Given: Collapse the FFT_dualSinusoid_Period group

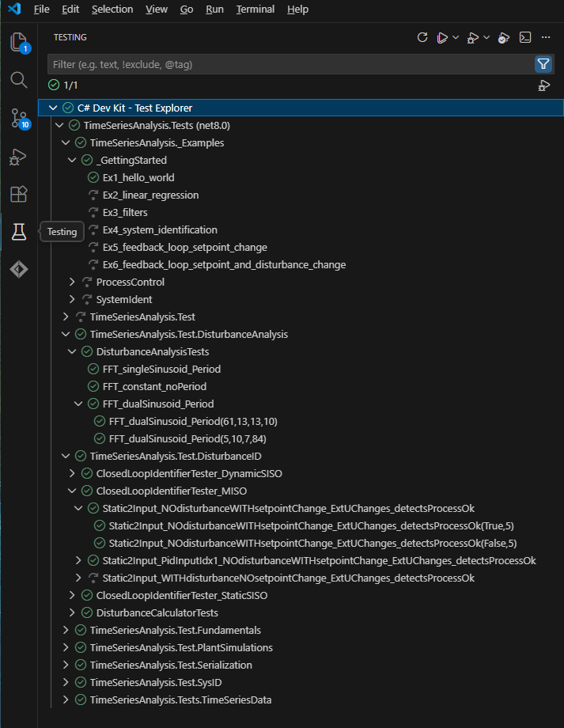Looking at the screenshot, I should (x=78, y=404).
